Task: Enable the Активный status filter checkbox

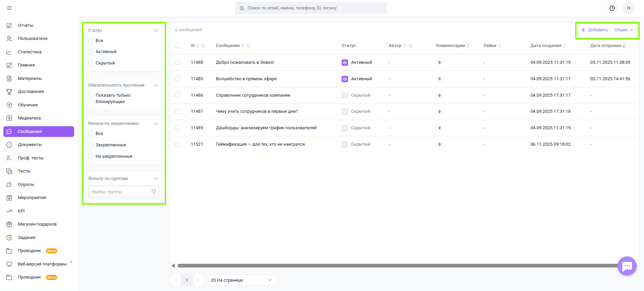Action: click(91, 52)
